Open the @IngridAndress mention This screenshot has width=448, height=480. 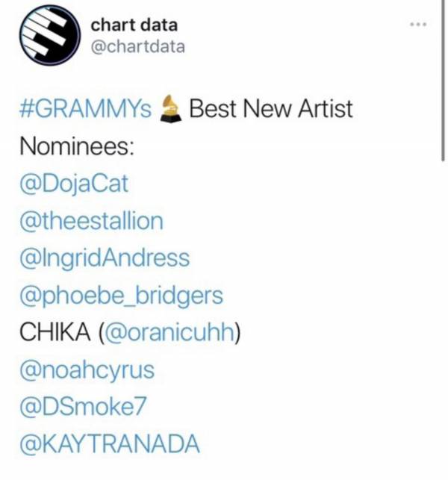[x=105, y=259]
